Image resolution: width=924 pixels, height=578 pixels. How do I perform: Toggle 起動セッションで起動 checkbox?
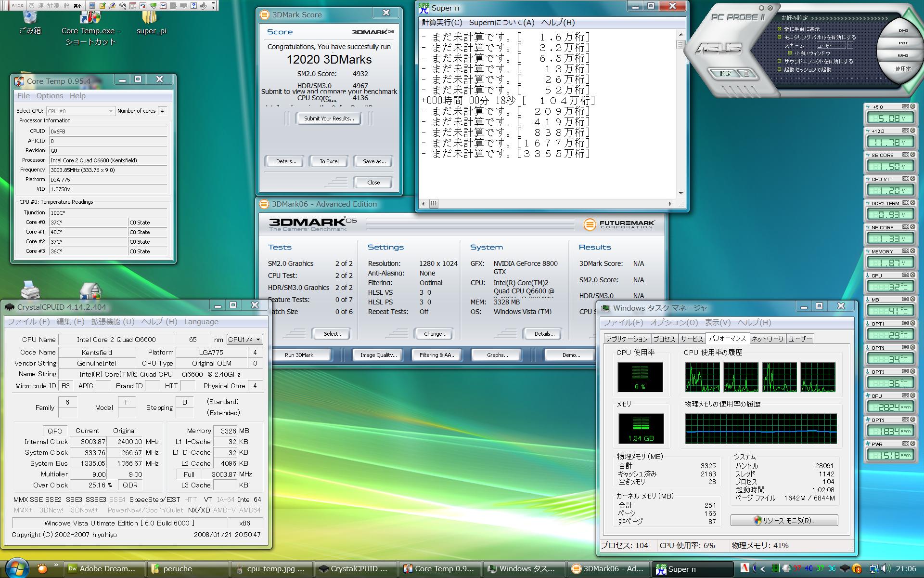coord(780,69)
